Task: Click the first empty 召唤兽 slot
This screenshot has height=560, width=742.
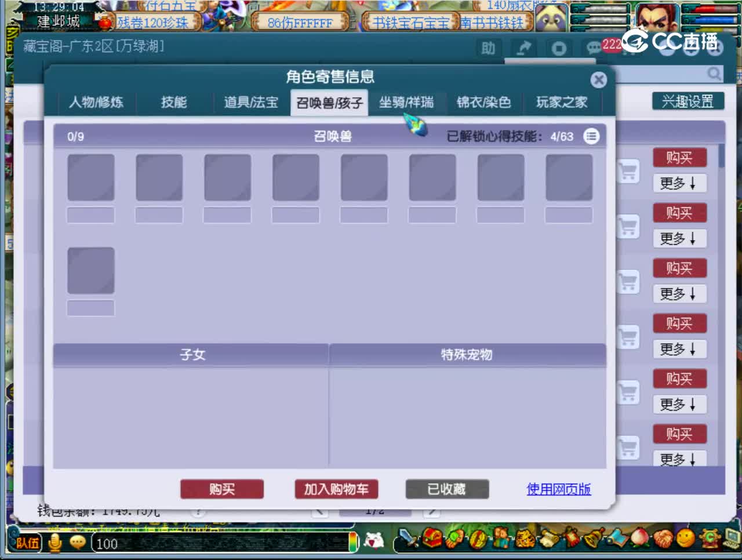Action: click(x=90, y=177)
